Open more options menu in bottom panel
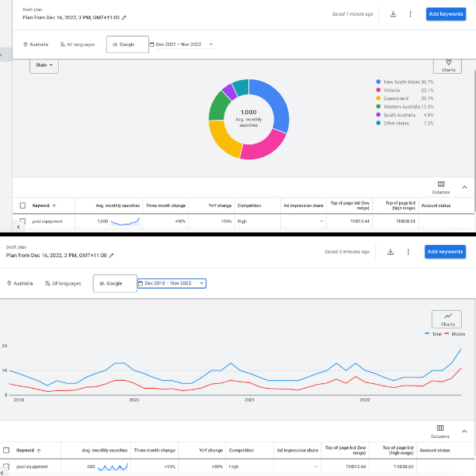 408,251
